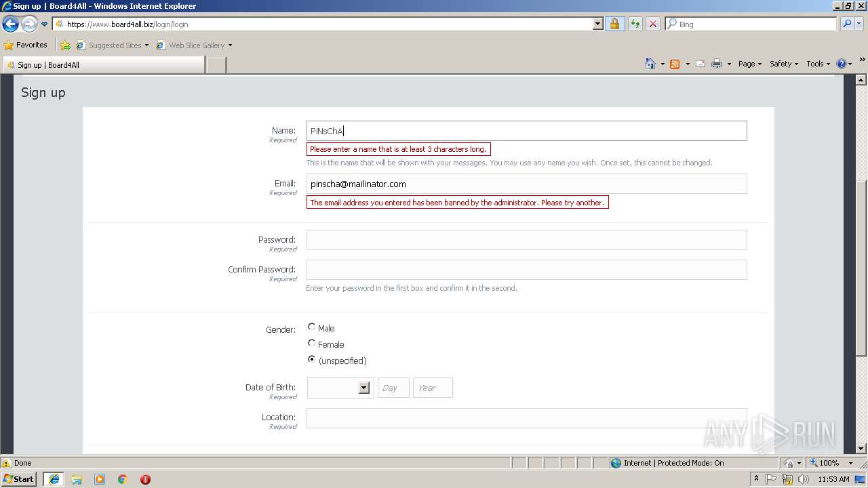Click the Name field containing PiNsChA
The height and width of the screenshot is (488, 868).
click(526, 131)
